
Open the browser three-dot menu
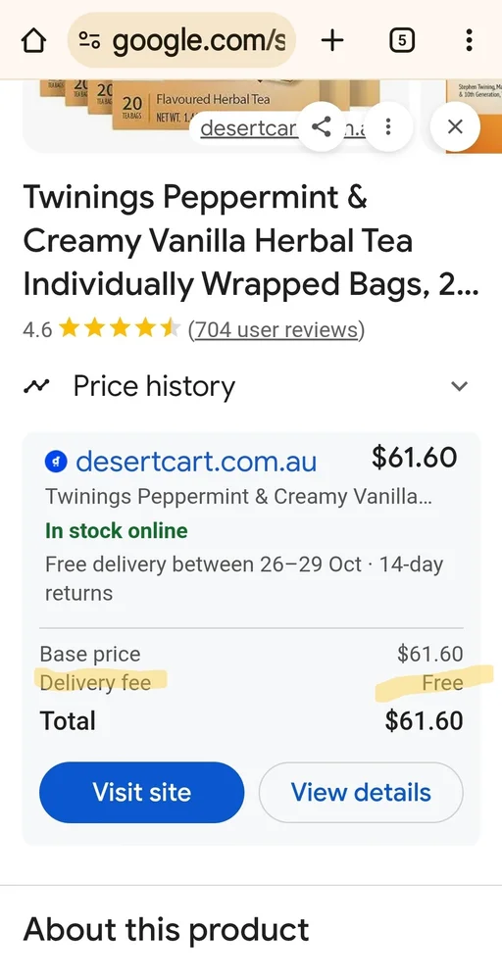click(469, 41)
